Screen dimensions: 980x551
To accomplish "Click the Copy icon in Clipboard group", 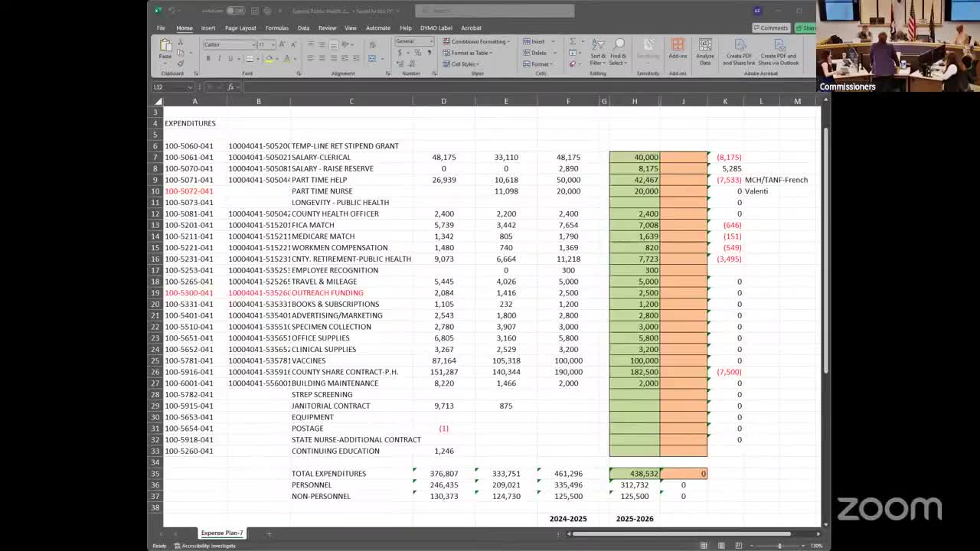I will pos(181,53).
